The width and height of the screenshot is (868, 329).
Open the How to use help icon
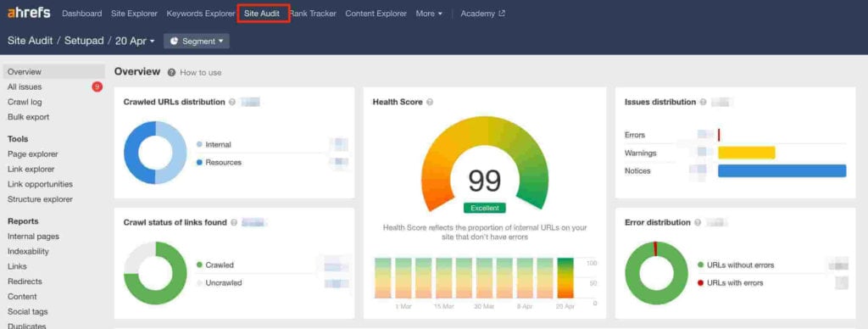pyautogui.click(x=171, y=73)
